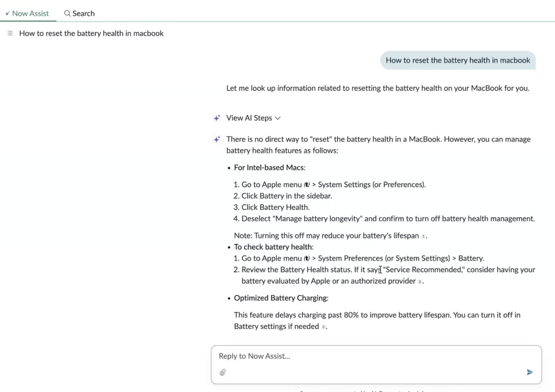This screenshot has width=555, height=392.
Task: Click step "Click Battery in the sidebar."
Action: [x=287, y=196]
